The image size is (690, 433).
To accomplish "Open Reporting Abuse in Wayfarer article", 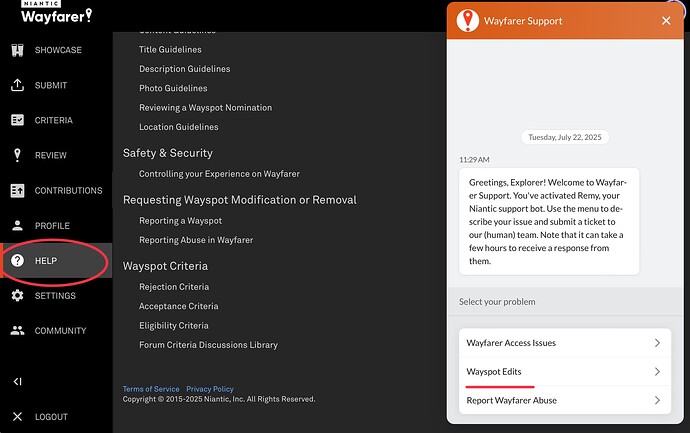I will point(196,240).
